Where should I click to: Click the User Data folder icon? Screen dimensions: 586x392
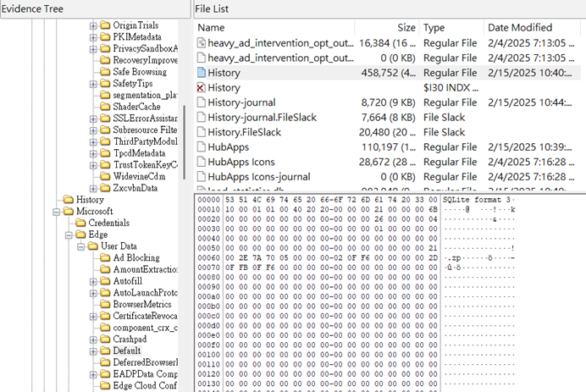(x=92, y=246)
